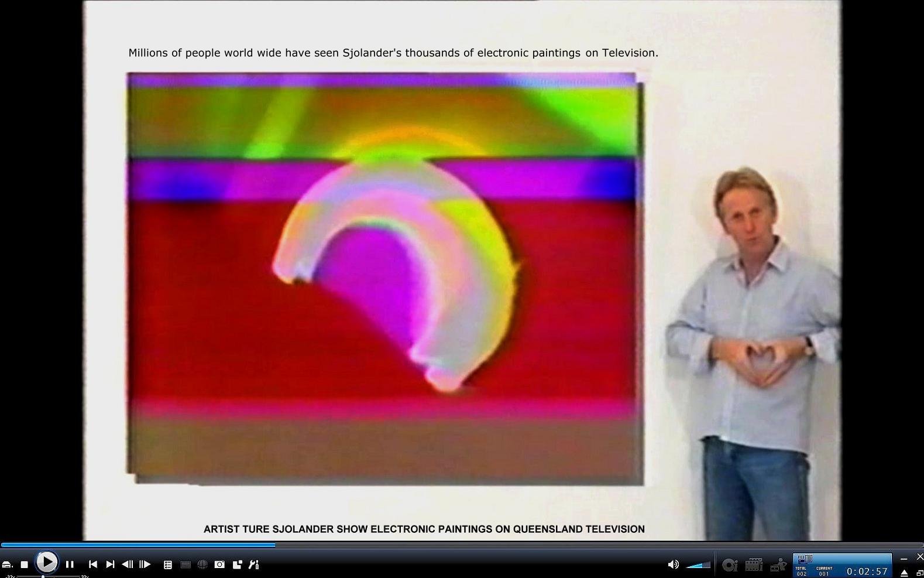Click the greyed subtitle/caption icon
The image size is (924, 578).
186,565
